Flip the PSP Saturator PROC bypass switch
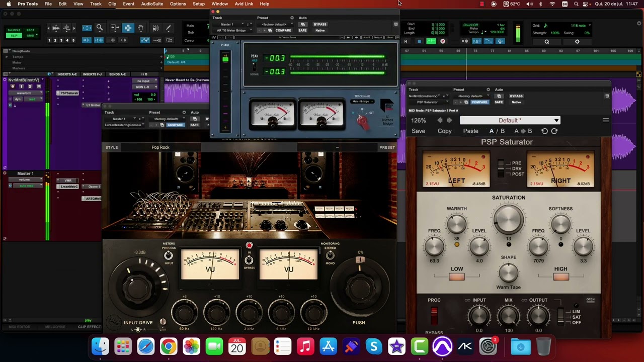644x362 pixels. click(x=434, y=316)
